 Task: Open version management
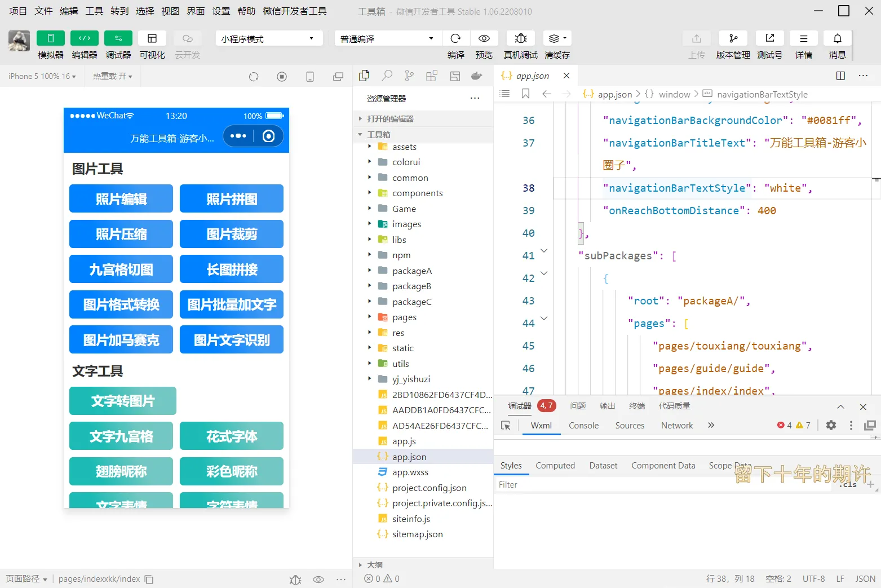pyautogui.click(x=733, y=38)
